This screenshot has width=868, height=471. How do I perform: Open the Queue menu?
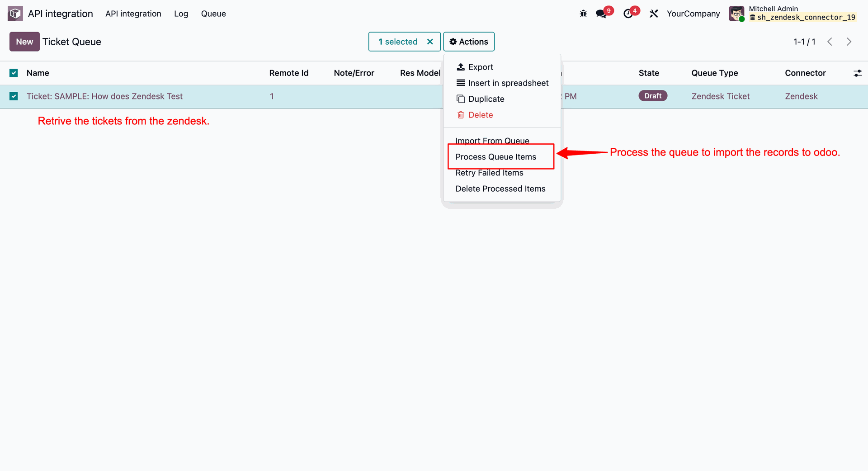[213, 14]
